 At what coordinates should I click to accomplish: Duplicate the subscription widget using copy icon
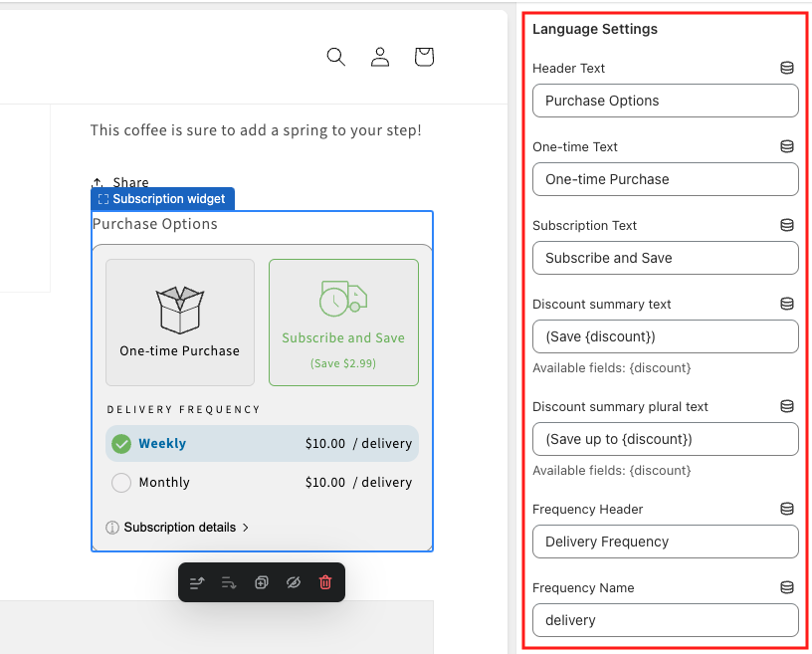tap(261, 582)
